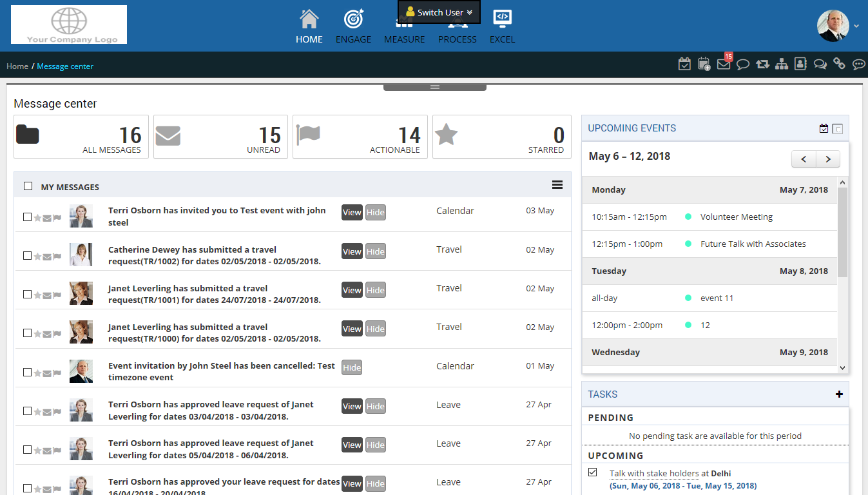Flag the cancelled Test timezone event message
The image size is (868, 495).
57,373
